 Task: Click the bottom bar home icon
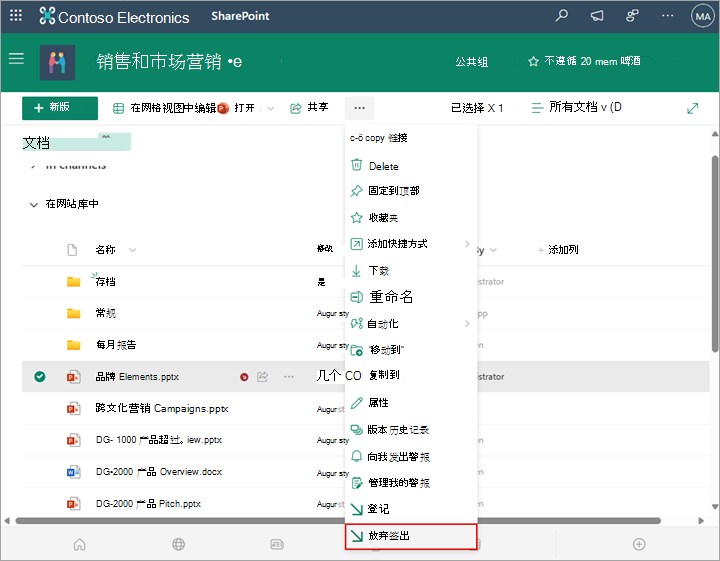[x=79, y=544]
